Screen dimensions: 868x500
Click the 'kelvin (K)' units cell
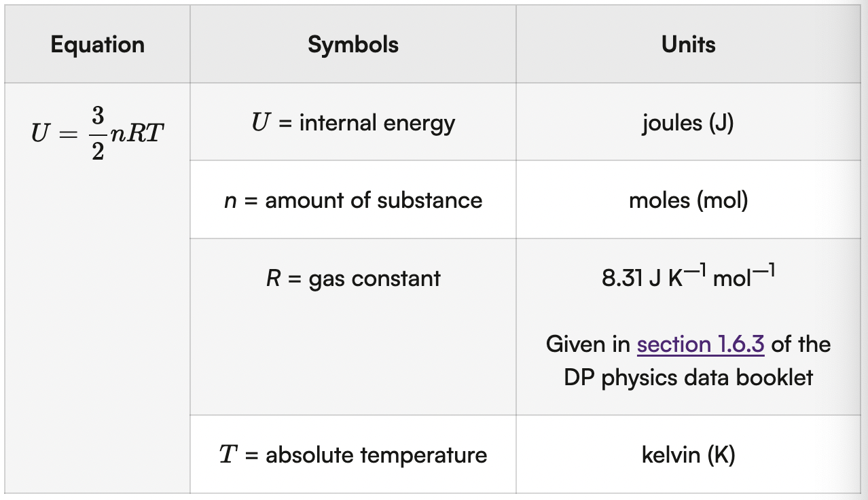coord(688,454)
